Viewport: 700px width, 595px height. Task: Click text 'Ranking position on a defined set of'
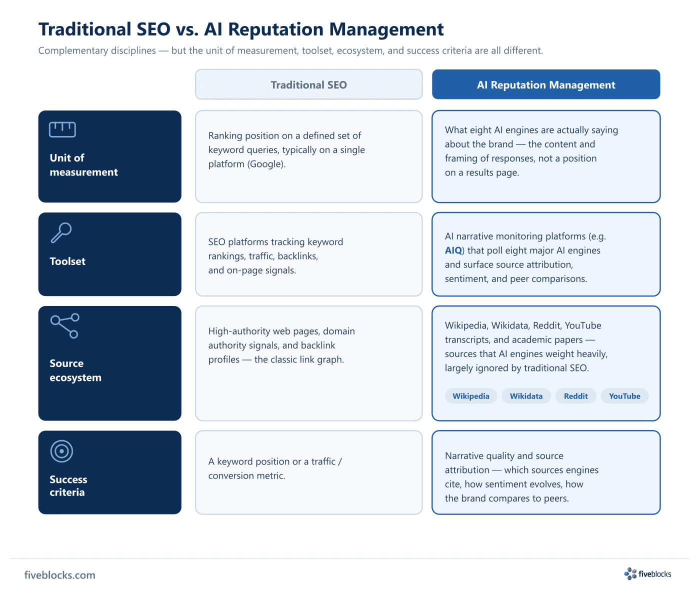coord(284,135)
